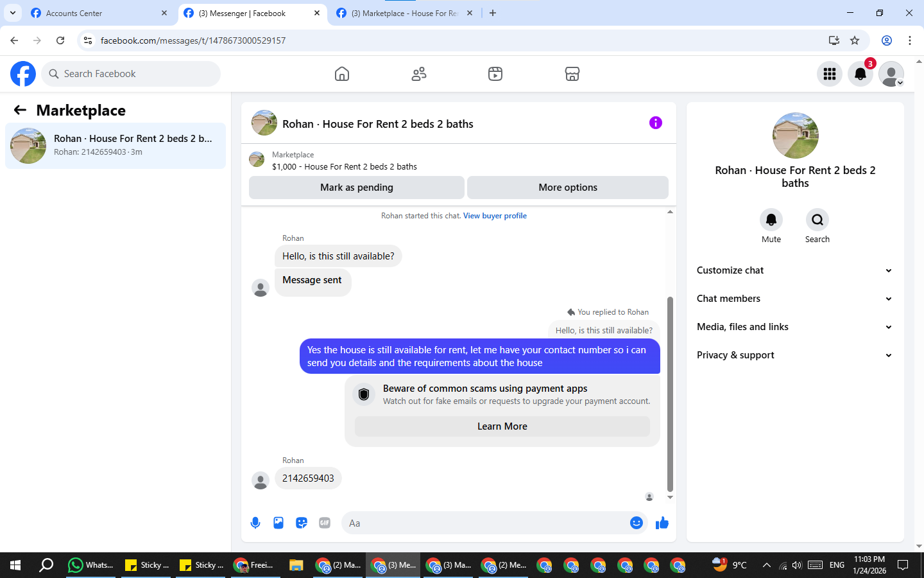The width and height of the screenshot is (924, 578).
Task: Open Facebook home via logo icon
Action: 23,74
